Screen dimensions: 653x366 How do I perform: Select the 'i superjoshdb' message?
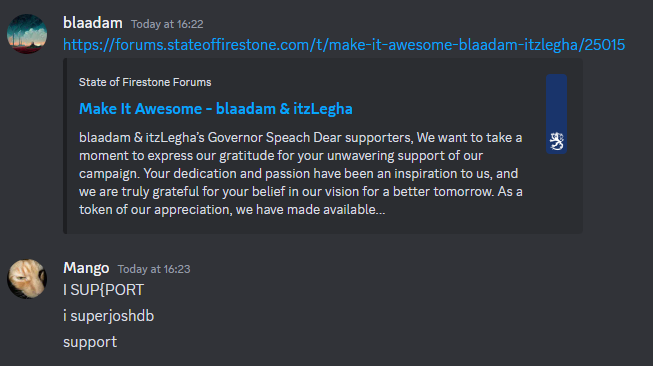pos(108,316)
